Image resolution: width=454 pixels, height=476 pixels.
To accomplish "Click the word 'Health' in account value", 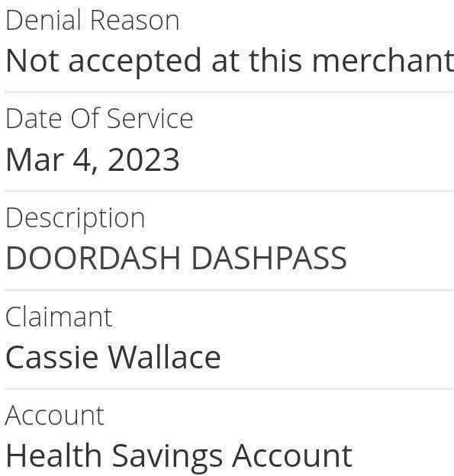I will click(53, 455).
